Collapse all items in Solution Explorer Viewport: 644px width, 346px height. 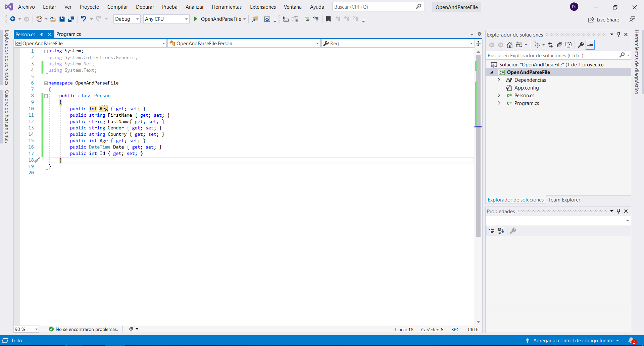[x=559, y=45]
